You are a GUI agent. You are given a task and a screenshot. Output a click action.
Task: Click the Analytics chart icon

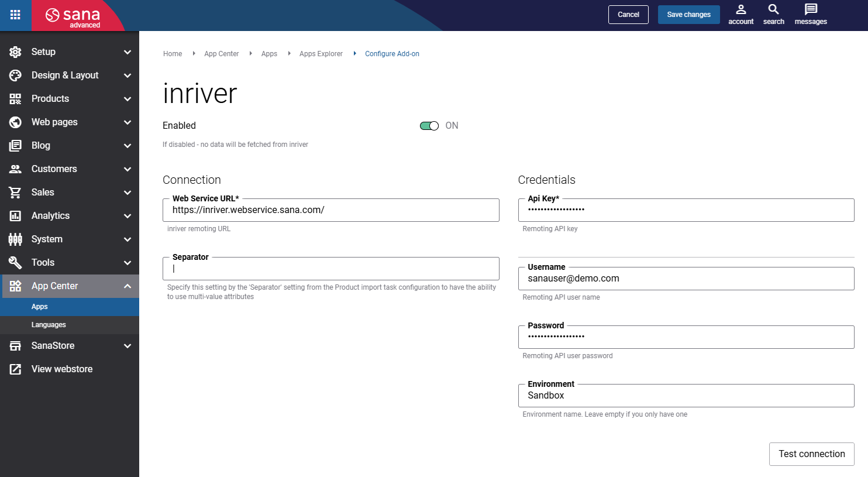pyautogui.click(x=15, y=216)
